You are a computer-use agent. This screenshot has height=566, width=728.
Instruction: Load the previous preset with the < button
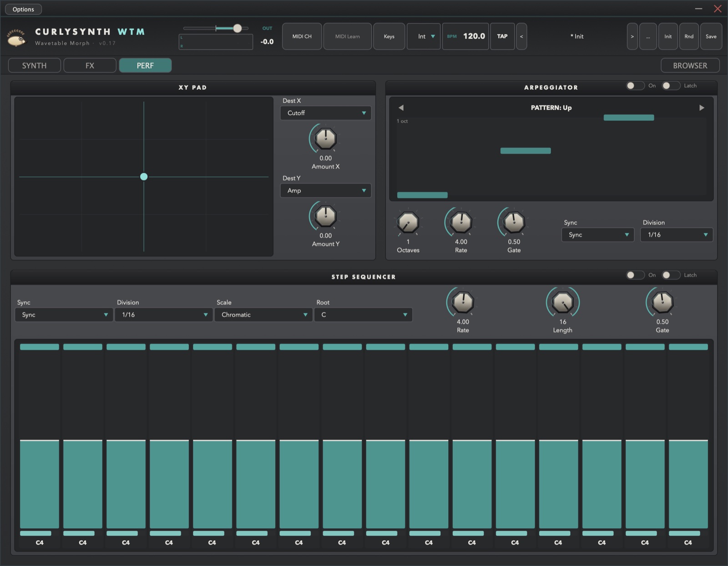pos(521,36)
